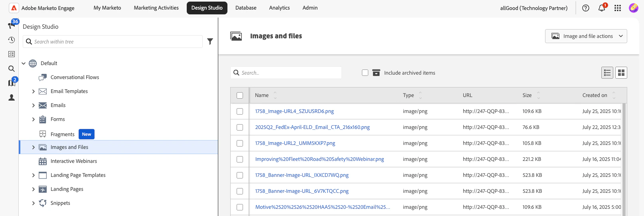Viewport: 644px width, 216px height.
Task: Click the Fragments icon
Action: pos(43,134)
